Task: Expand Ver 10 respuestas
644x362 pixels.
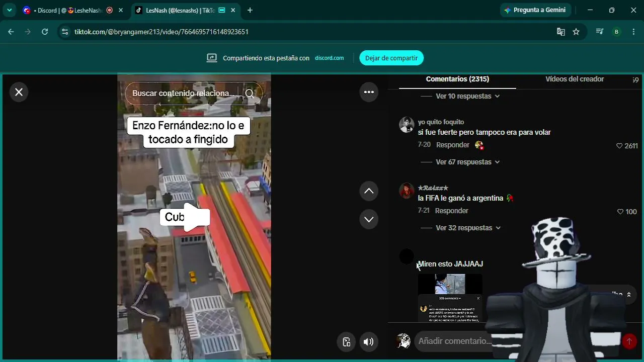Action: (x=468, y=96)
